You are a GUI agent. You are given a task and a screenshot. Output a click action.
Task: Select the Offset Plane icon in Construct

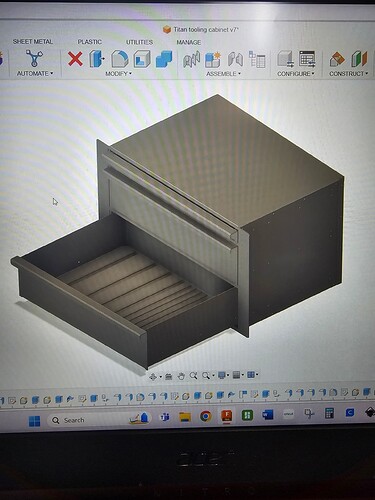337,59
